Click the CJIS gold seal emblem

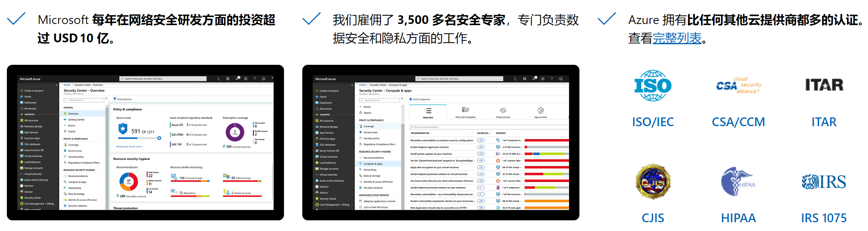(653, 182)
